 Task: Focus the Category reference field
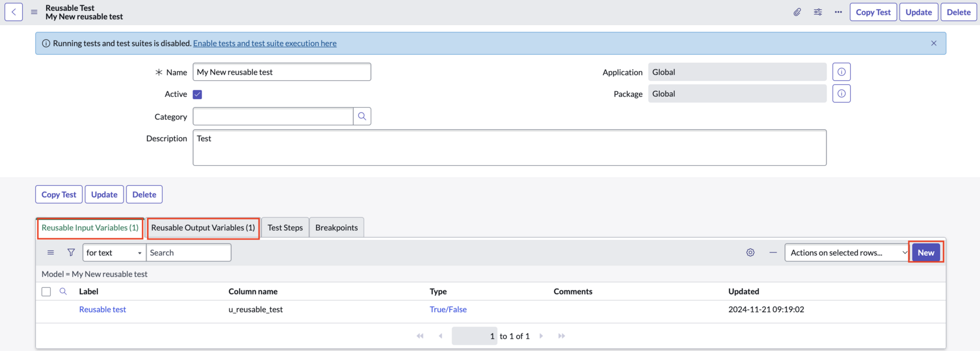coord(273,116)
